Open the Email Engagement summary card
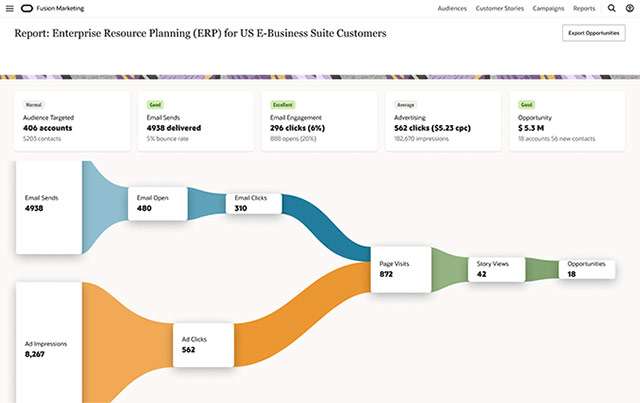This screenshot has height=403, width=640. click(319, 122)
